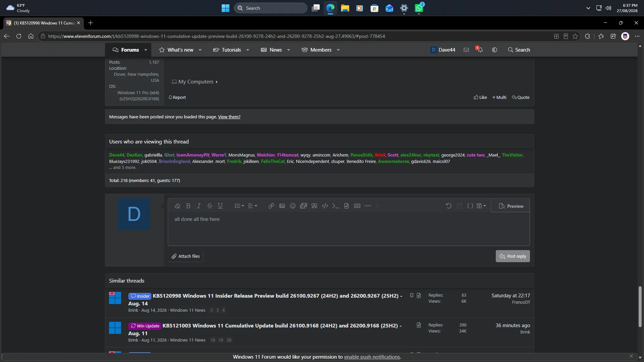
Task: Toggle the site light/dark style
Action: click(494, 50)
